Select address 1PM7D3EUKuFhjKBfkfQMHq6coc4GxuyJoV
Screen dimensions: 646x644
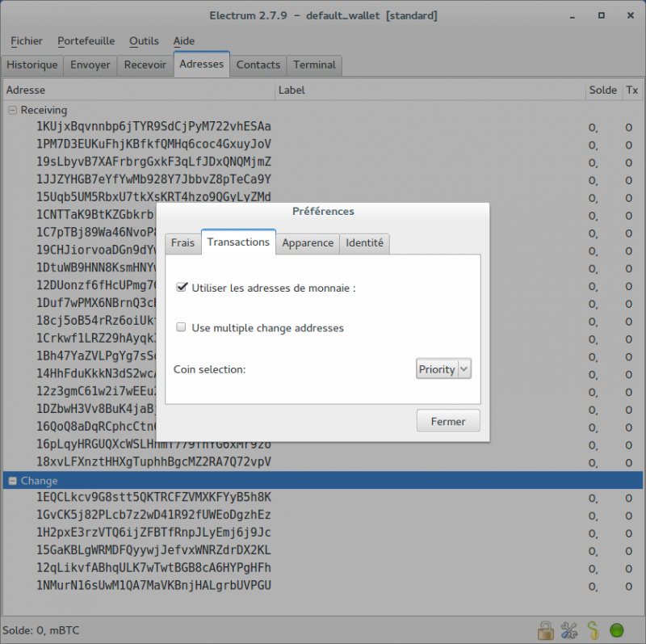tap(153, 145)
